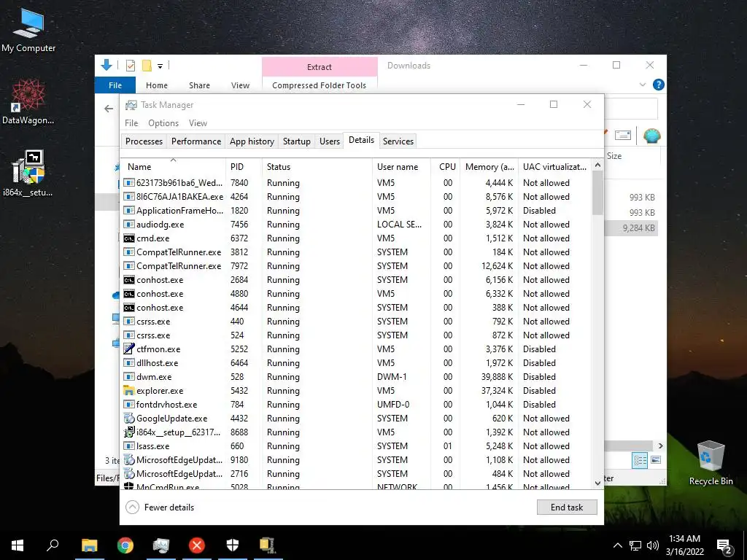Switch Explorer to large icons view
This screenshot has width=747, height=560.
(656, 460)
